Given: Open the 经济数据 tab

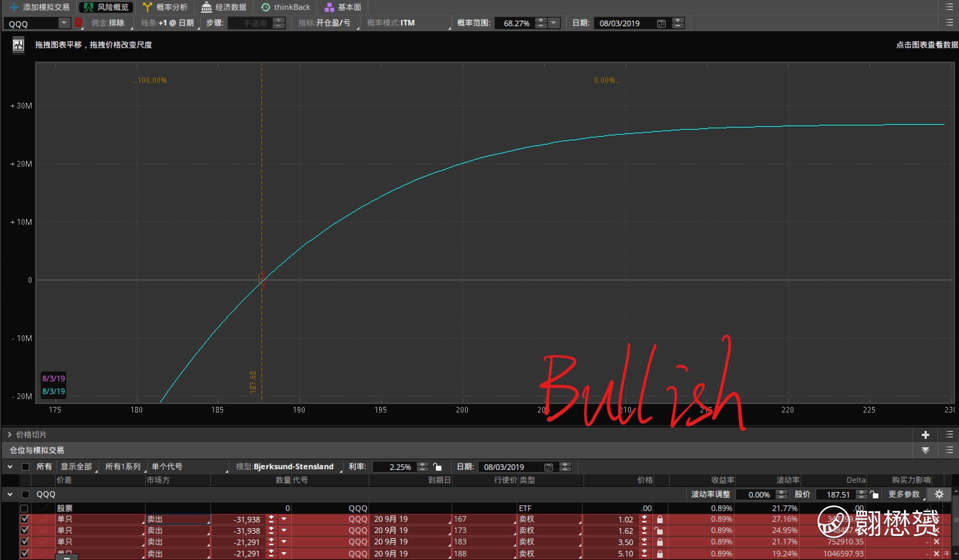Looking at the screenshot, I should pos(224,7).
